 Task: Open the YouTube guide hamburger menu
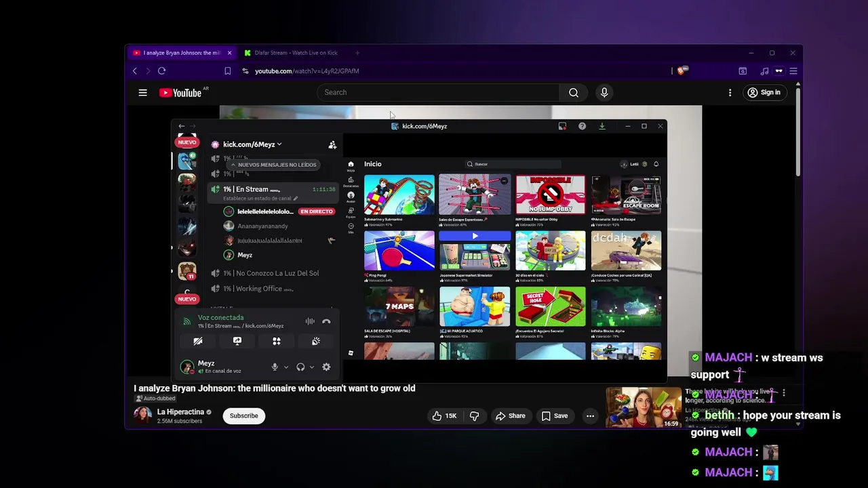pyautogui.click(x=142, y=92)
